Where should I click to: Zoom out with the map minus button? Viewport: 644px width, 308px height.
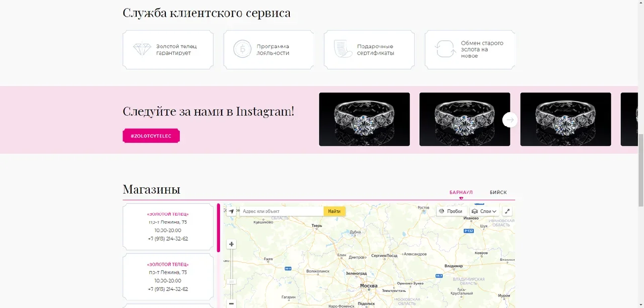231,303
